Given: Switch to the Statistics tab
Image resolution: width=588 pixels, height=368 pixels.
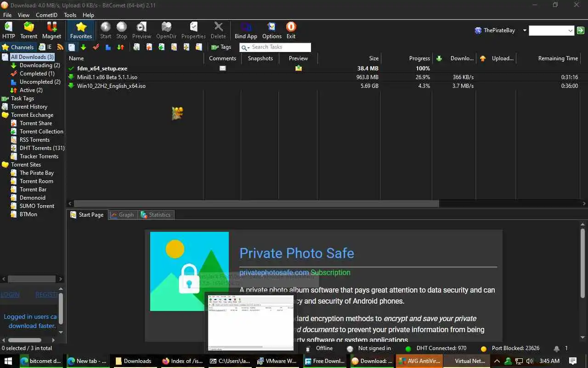Looking at the screenshot, I should tap(156, 215).
